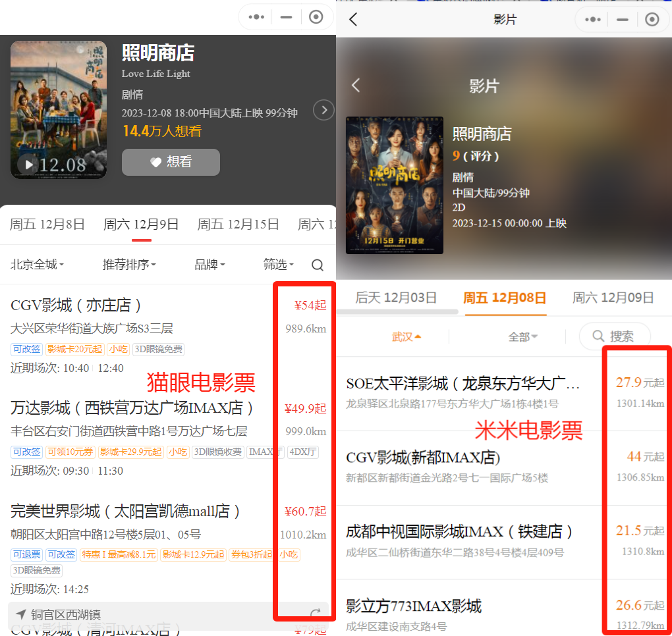Click the 26.6元起 price
The width and height of the screenshot is (672, 636).
[x=640, y=605]
